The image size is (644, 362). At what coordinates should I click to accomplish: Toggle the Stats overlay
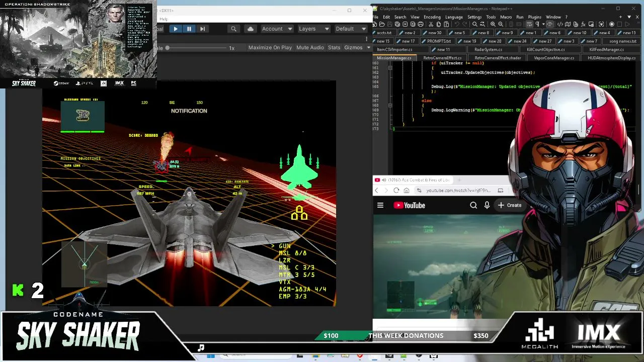click(334, 48)
